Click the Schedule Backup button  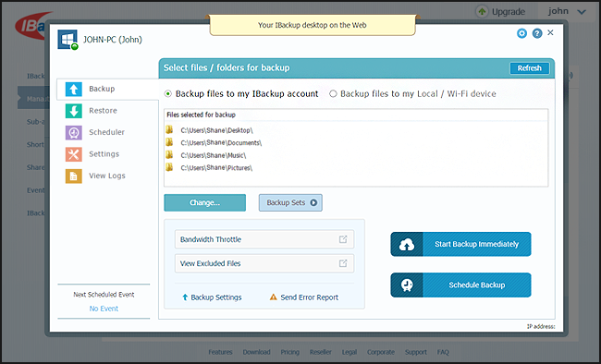tap(460, 285)
